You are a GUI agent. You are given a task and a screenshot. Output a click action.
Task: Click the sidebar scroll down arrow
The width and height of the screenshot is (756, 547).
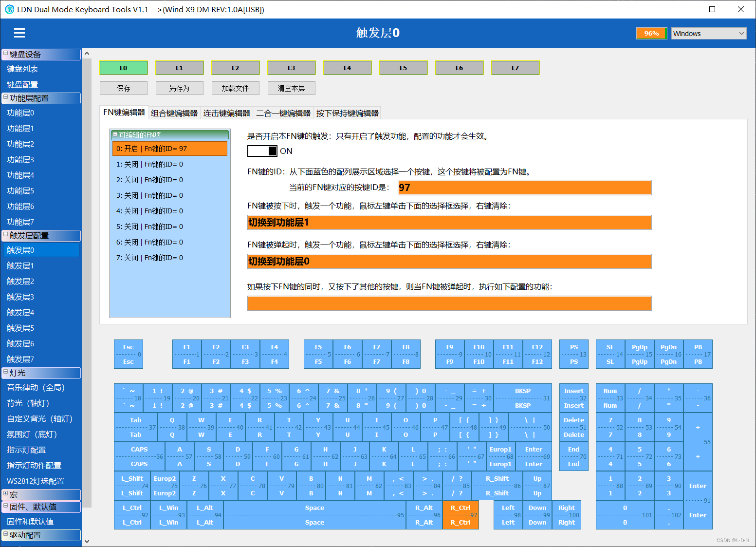(87, 541)
